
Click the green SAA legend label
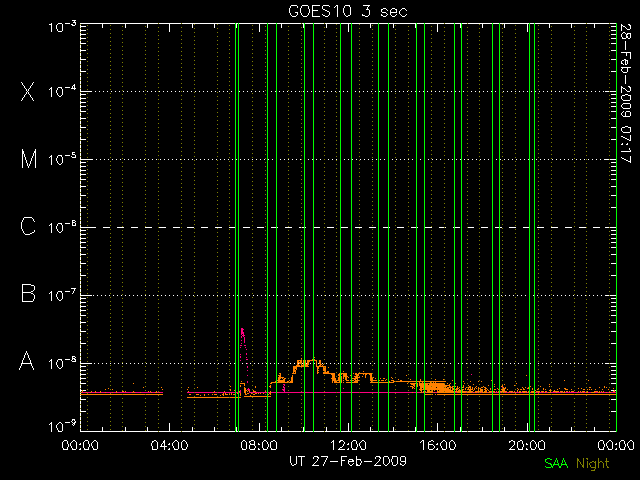click(x=556, y=463)
